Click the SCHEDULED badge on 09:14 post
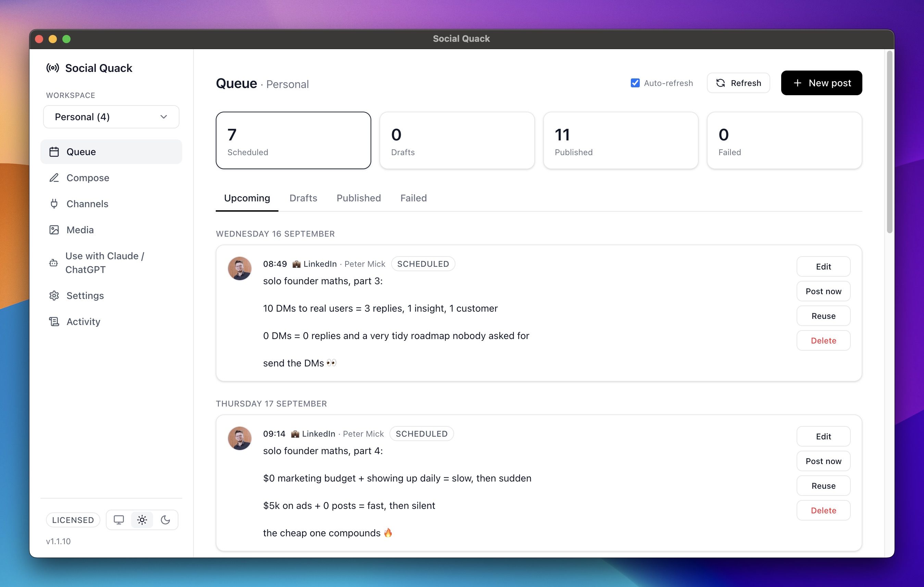 [421, 434]
